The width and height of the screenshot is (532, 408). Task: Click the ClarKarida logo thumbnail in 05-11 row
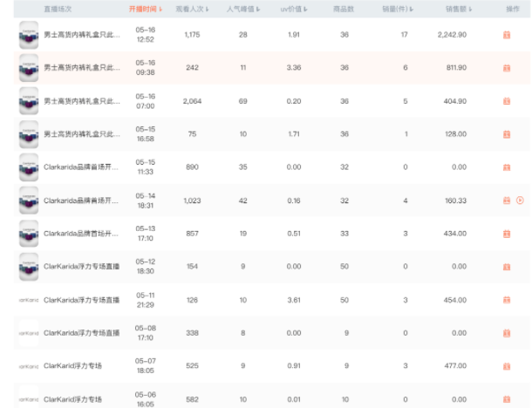point(30,300)
